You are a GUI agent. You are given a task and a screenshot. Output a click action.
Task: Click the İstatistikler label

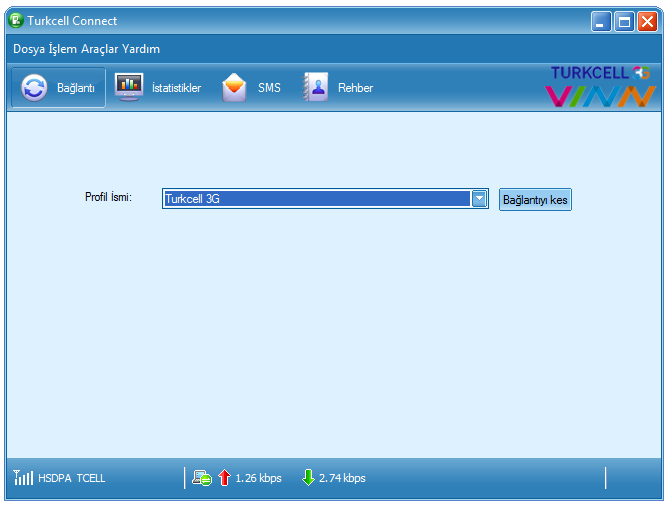click(x=176, y=87)
